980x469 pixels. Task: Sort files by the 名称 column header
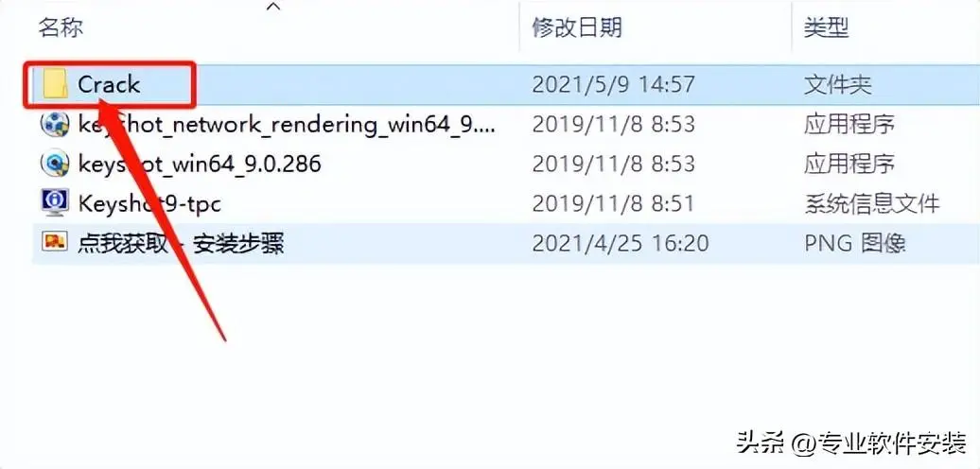[61, 27]
